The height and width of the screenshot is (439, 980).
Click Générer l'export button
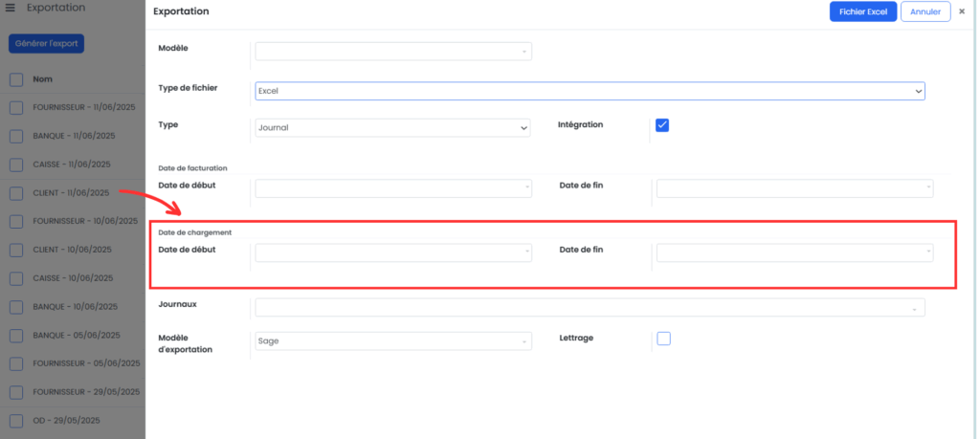[x=46, y=44]
